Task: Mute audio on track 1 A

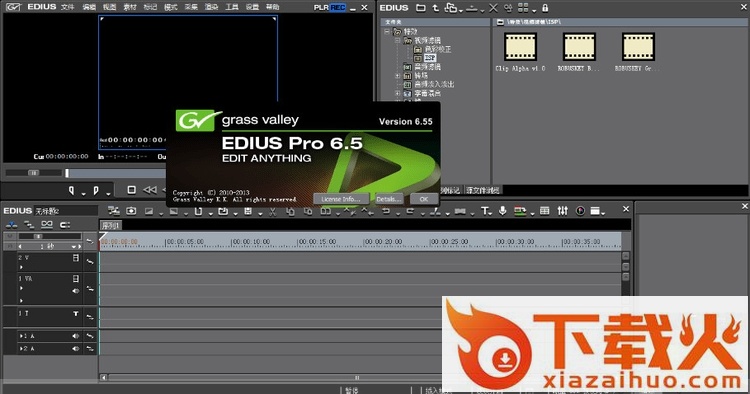Action: coord(76,336)
